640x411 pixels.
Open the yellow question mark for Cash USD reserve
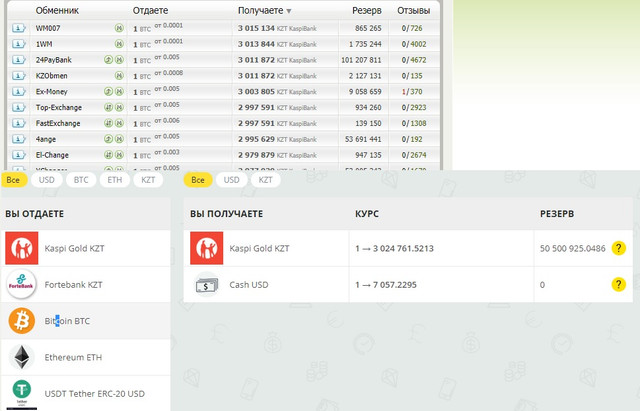618,284
